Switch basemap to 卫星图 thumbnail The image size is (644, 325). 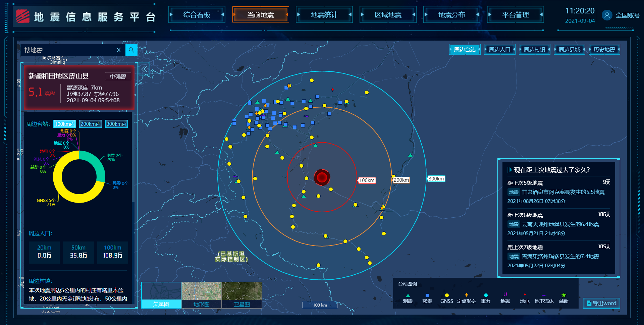241,295
